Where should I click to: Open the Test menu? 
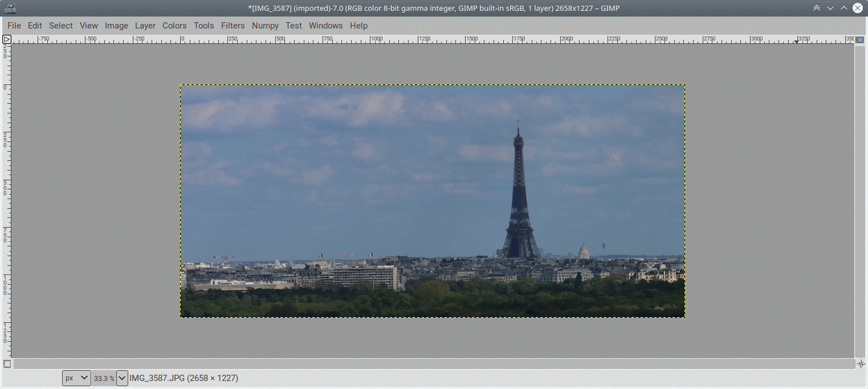294,26
